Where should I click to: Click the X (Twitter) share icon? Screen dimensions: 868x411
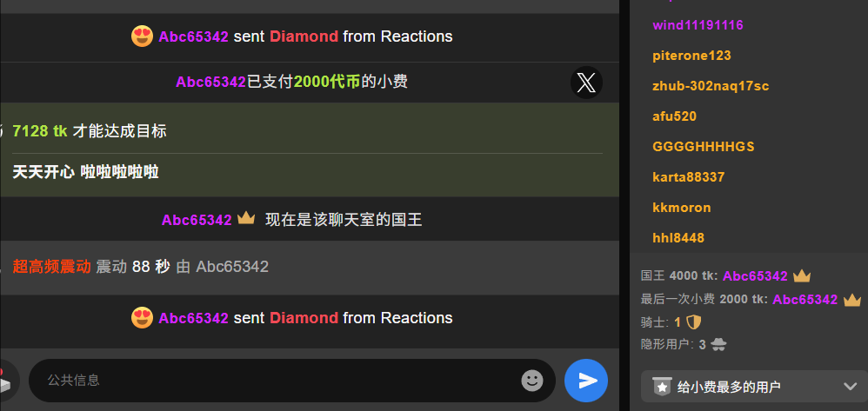coord(586,83)
